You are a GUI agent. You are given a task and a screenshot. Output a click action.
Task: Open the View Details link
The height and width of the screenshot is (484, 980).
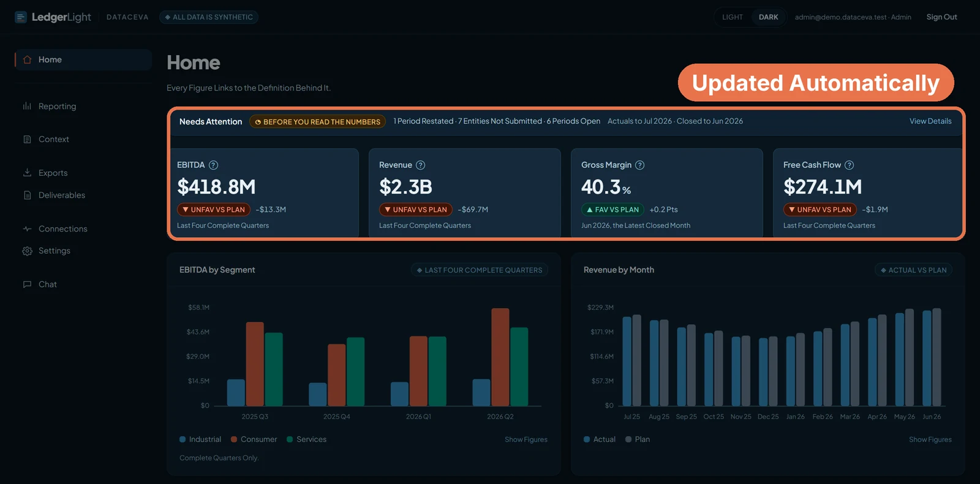tap(930, 121)
